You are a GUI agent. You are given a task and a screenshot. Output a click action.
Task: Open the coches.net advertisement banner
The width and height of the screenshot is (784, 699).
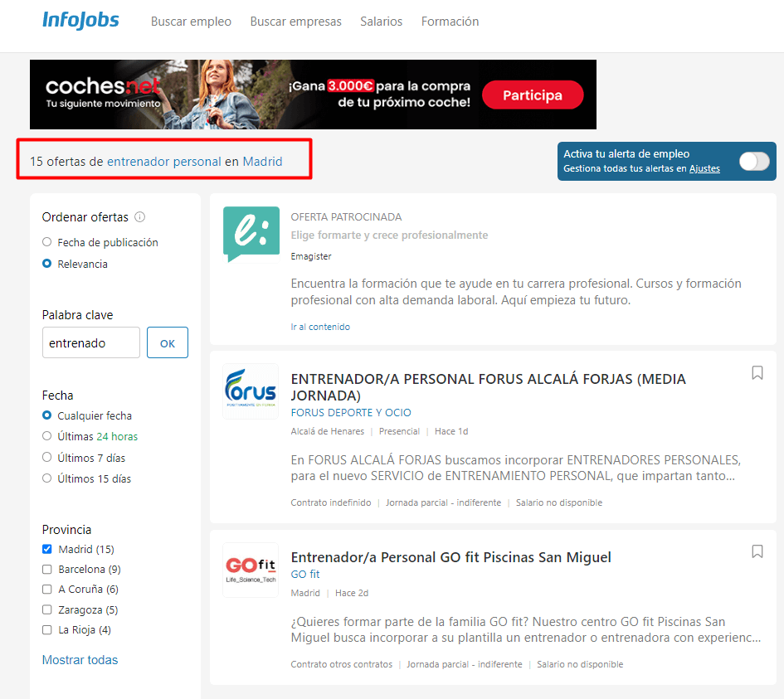[313, 95]
